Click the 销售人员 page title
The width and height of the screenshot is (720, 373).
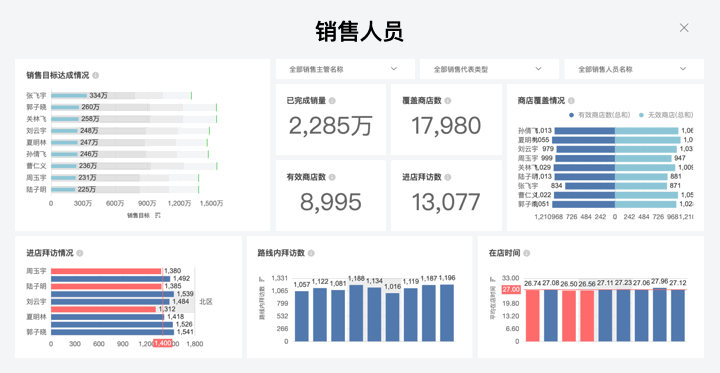click(360, 32)
